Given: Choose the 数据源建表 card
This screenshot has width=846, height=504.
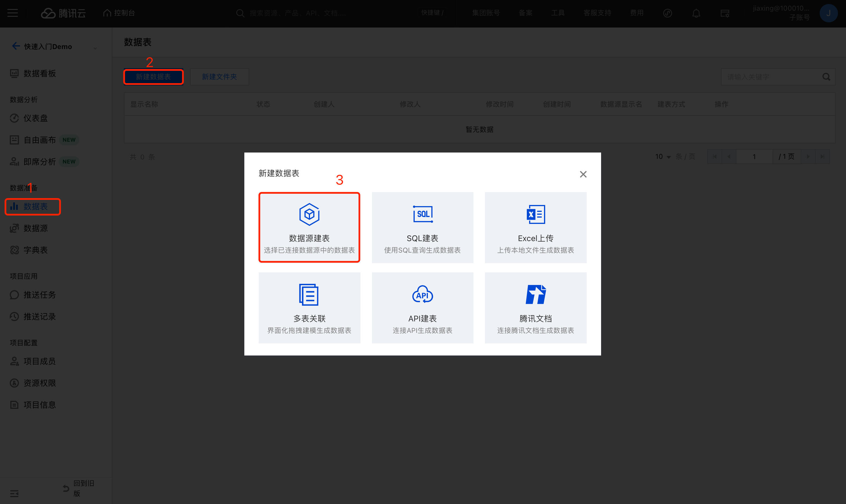Looking at the screenshot, I should point(309,228).
